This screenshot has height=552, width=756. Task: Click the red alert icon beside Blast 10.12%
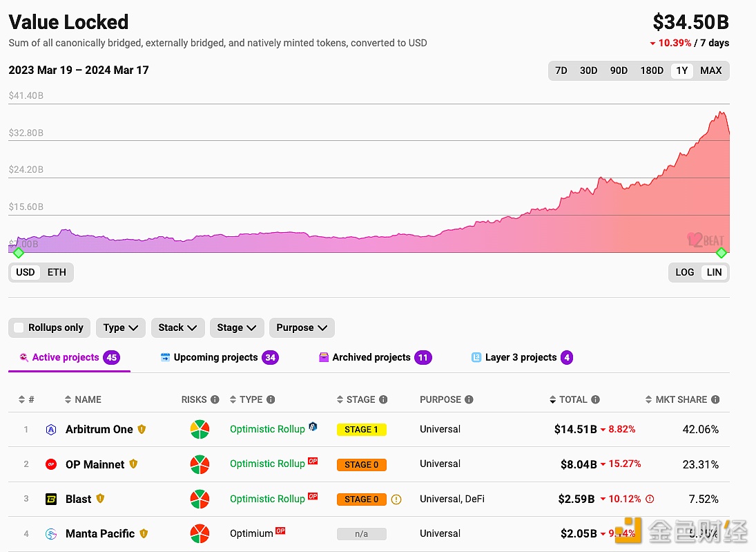(650, 499)
